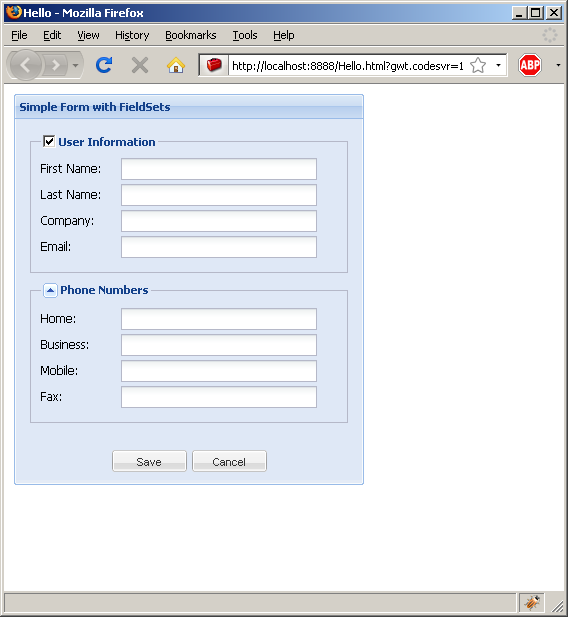The height and width of the screenshot is (617, 568).
Task: Uncheck the User Information checkbox
Action: tap(49, 141)
